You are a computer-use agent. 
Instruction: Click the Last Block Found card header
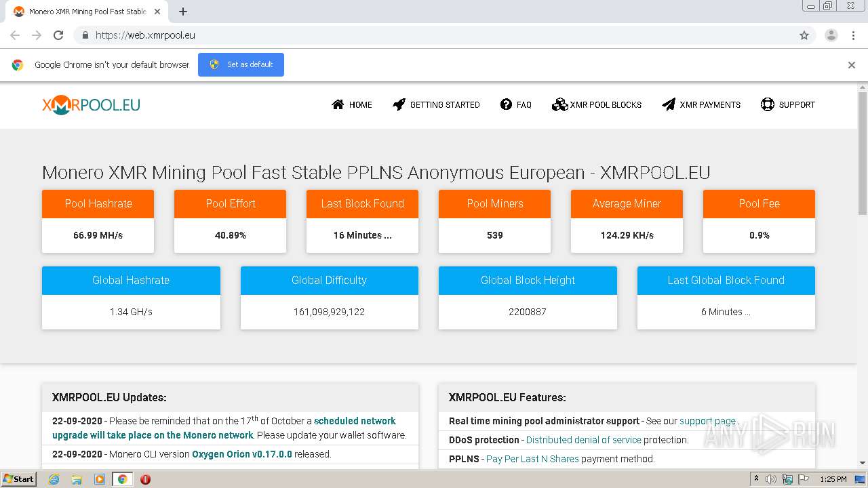362,203
